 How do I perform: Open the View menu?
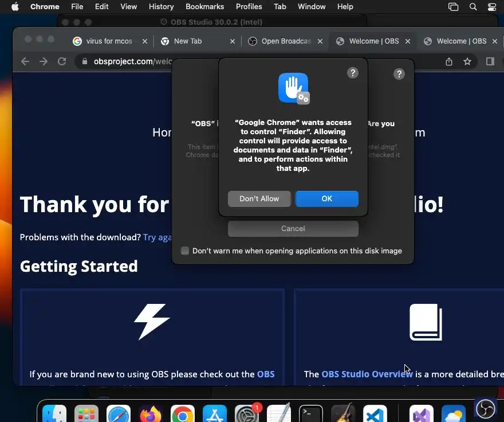click(128, 6)
